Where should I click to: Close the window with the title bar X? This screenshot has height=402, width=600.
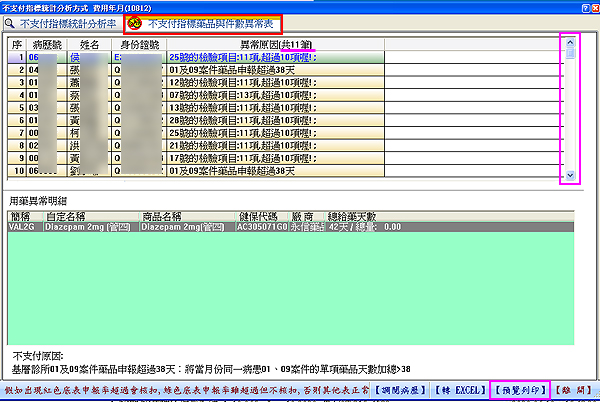tap(593, 6)
